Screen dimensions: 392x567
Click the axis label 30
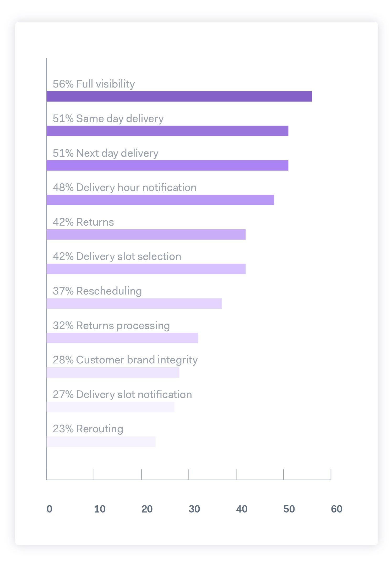(194, 509)
